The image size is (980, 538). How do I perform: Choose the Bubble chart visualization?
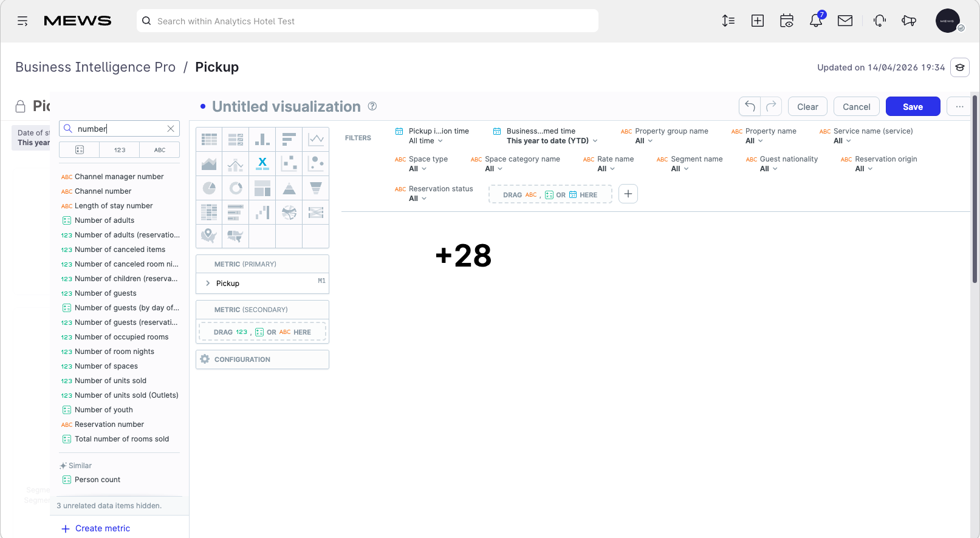316,164
